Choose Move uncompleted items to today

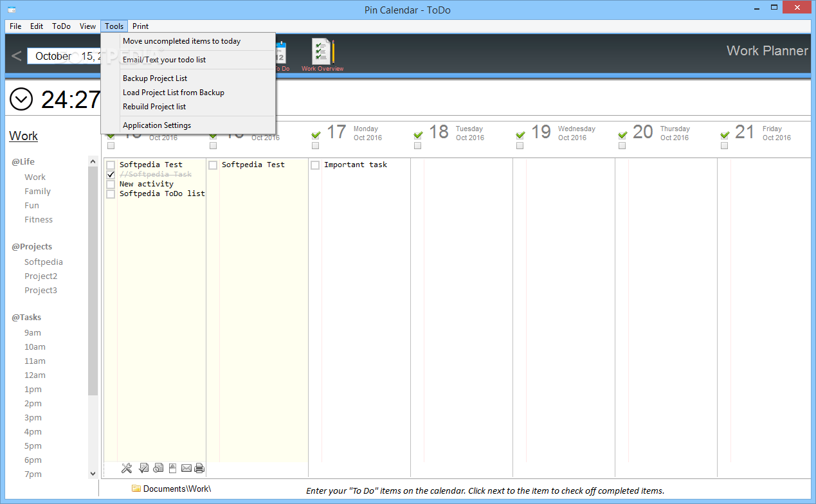pyautogui.click(x=188, y=41)
